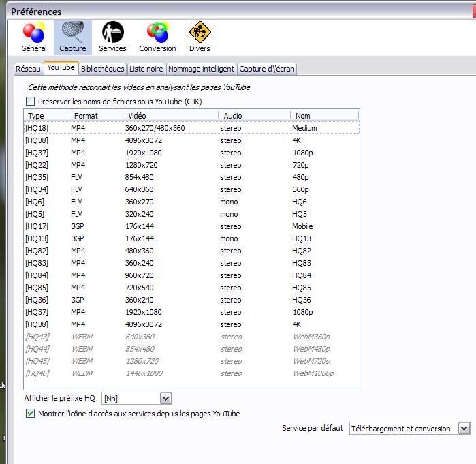Click the Type column header

tap(46, 116)
